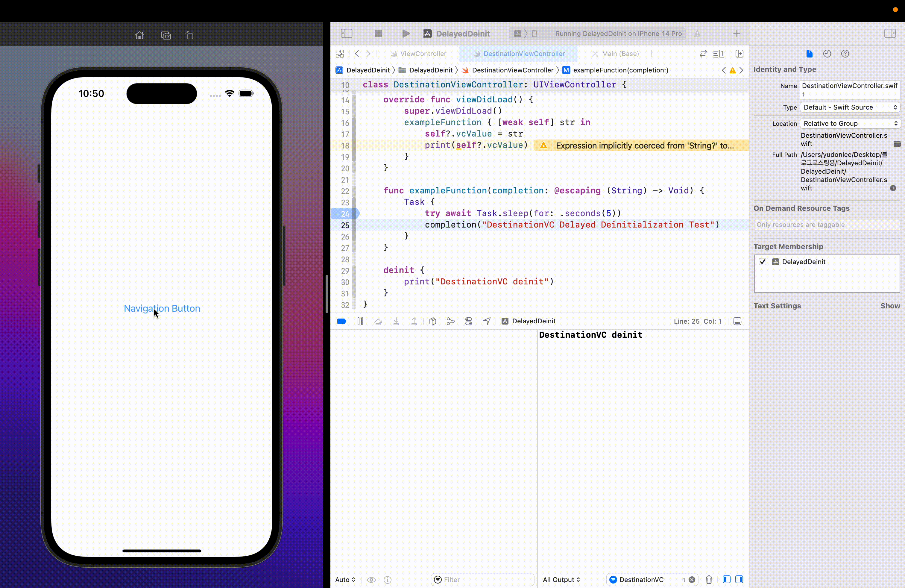
Task: Show the Text Settings section
Action: (890, 306)
